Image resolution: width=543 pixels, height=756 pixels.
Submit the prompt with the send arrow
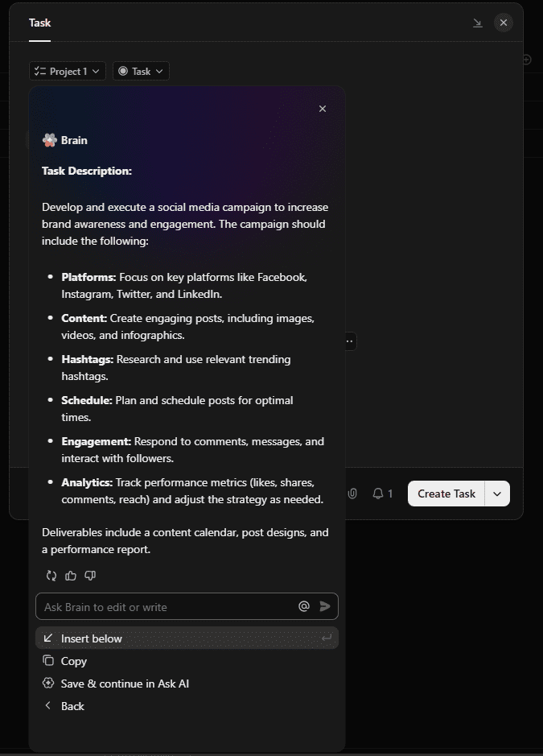click(x=325, y=606)
